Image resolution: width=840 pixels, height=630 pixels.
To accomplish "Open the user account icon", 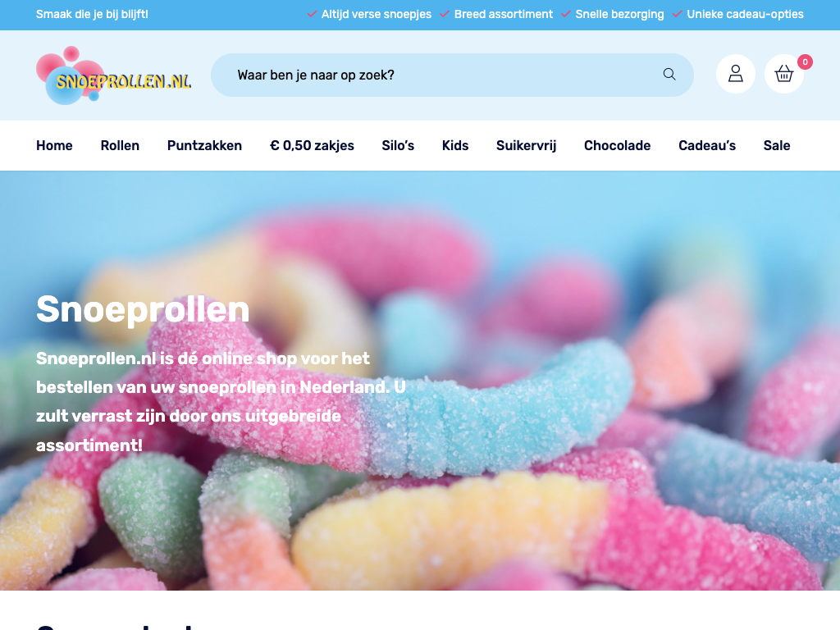I will click(x=736, y=74).
